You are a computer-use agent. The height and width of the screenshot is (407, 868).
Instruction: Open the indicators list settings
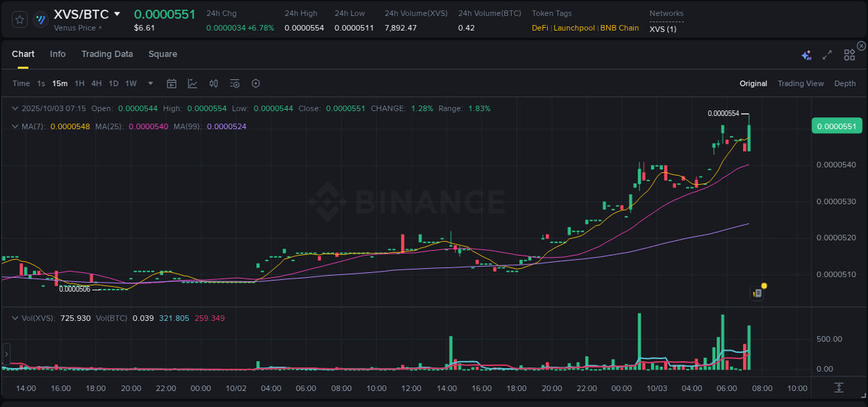point(235,83)
